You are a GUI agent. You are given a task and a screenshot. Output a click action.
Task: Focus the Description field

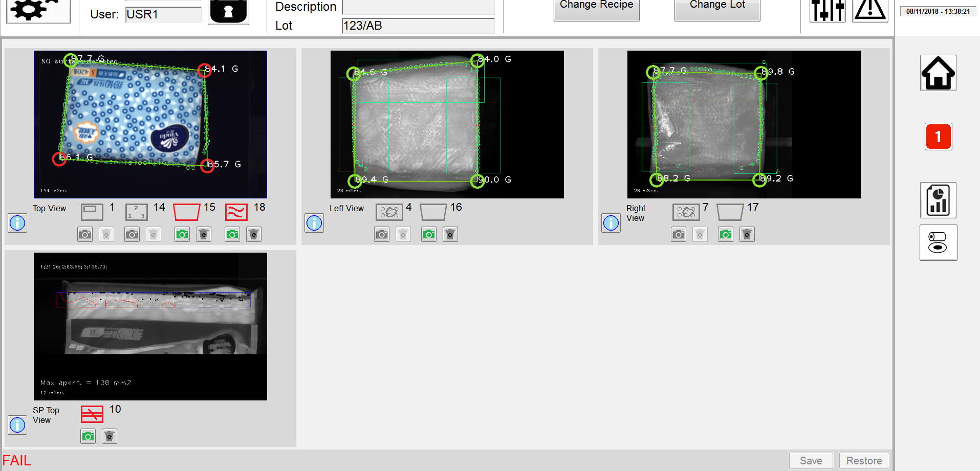pos(418,7)
